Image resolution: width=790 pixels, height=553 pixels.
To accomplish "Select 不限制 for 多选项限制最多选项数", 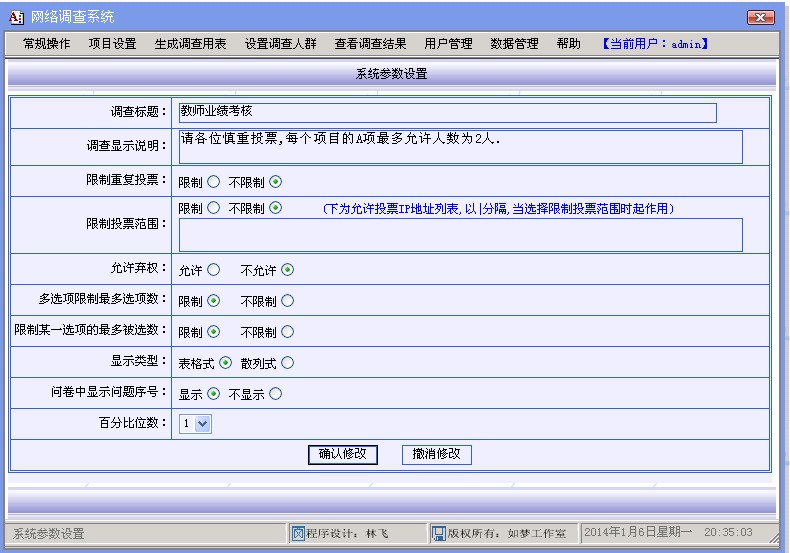I will pyautogui.click(x=288, y=301).
